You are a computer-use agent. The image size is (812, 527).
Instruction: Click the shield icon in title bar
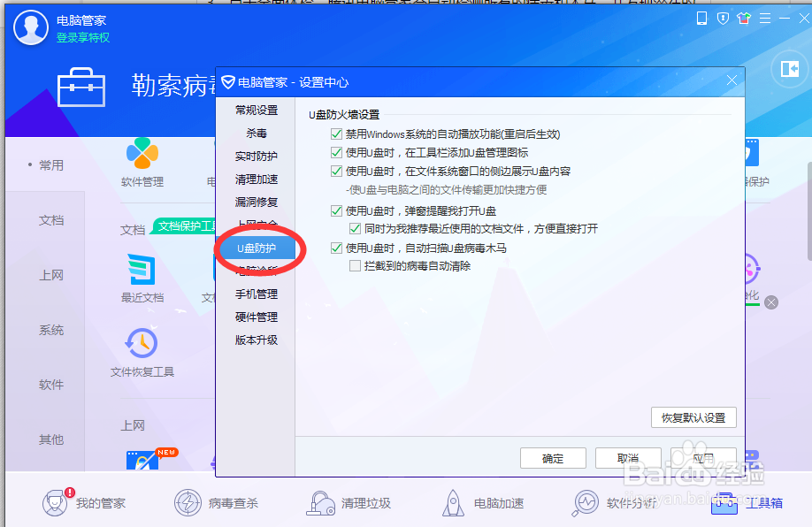723,19
